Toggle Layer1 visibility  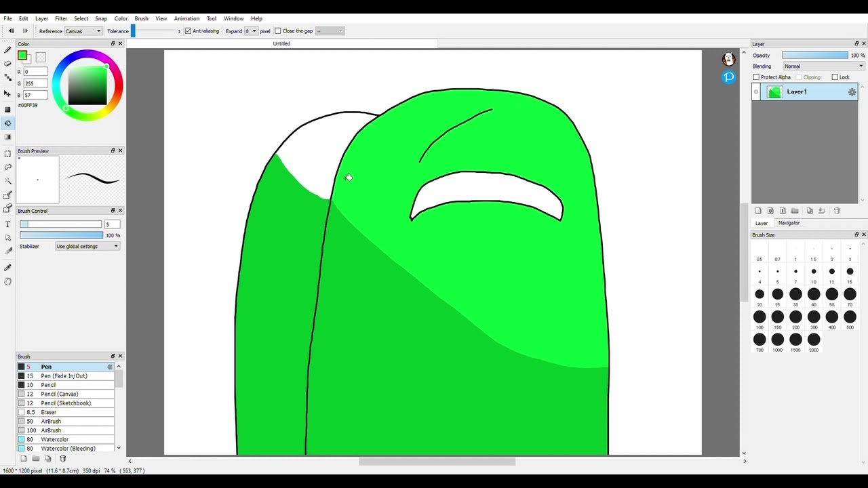[757, 92]
